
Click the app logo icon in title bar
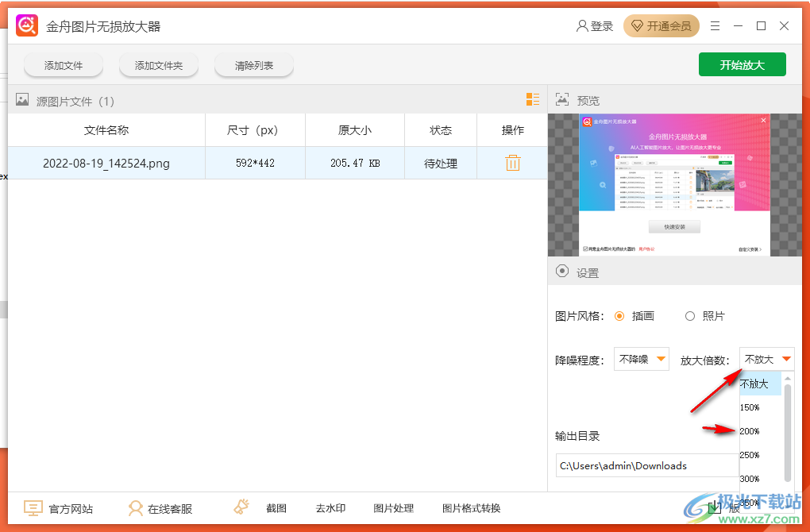coord(27,26)
